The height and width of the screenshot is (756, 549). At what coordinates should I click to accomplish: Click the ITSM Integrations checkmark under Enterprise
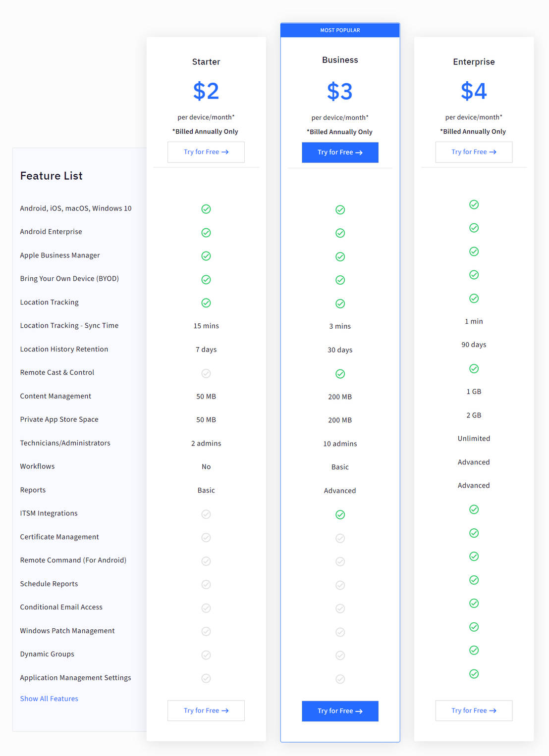click(x=474, y=509)
